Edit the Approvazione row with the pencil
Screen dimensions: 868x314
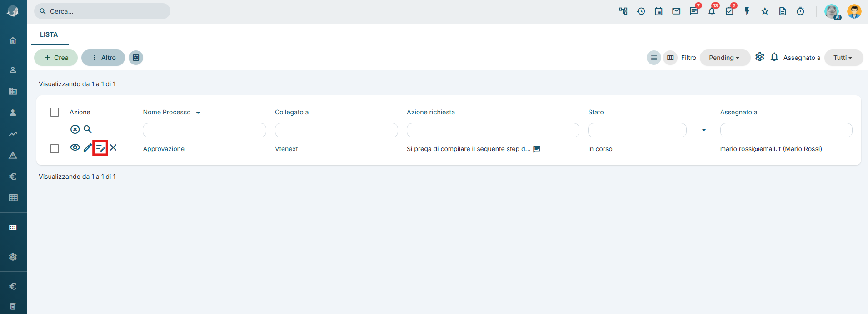pyautogui.click(x=88, y=147)
